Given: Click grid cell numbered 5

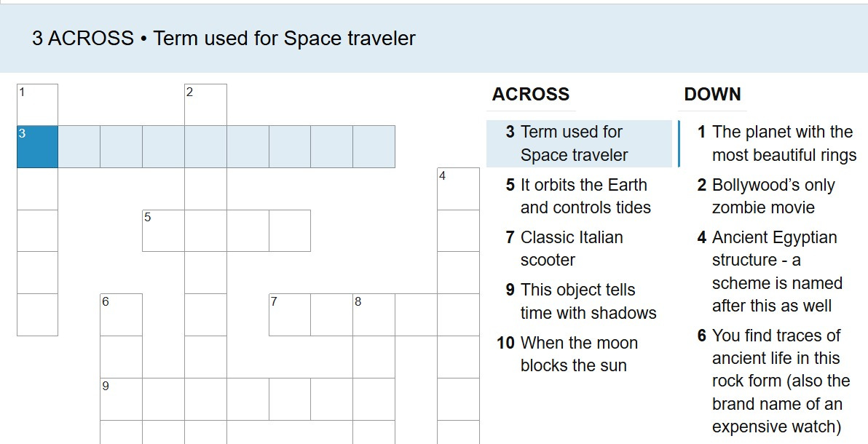Looking at the screenshot, I should click(163, 231).
